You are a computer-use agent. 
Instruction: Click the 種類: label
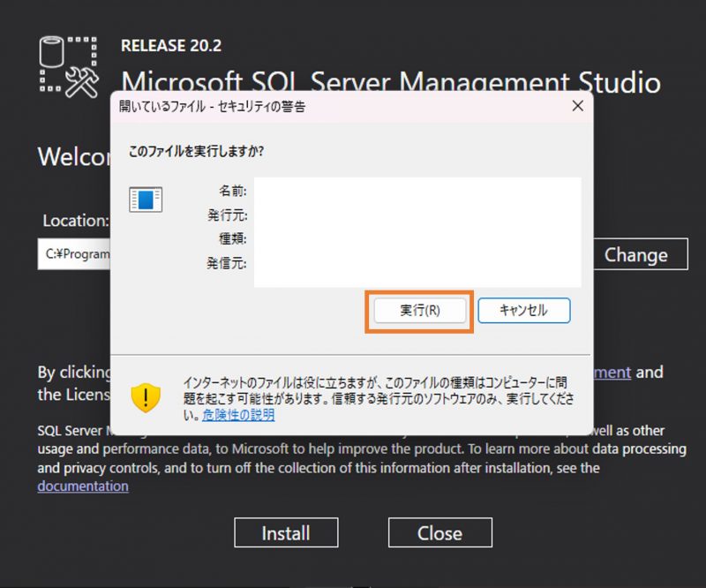(x=233, y=238)
